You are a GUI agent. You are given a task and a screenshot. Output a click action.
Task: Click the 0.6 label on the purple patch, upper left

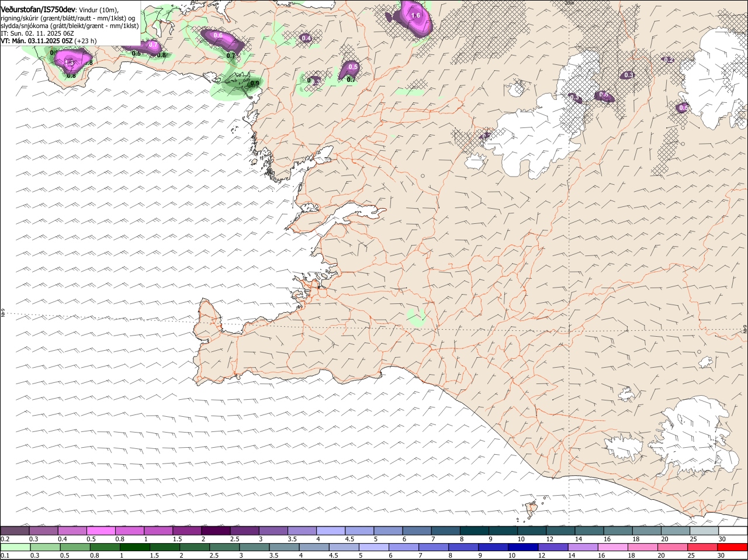(x=218, y=36)
